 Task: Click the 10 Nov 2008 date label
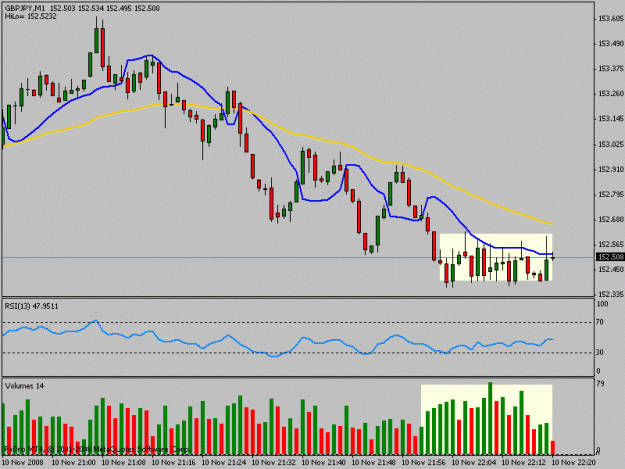coord(23,462)
